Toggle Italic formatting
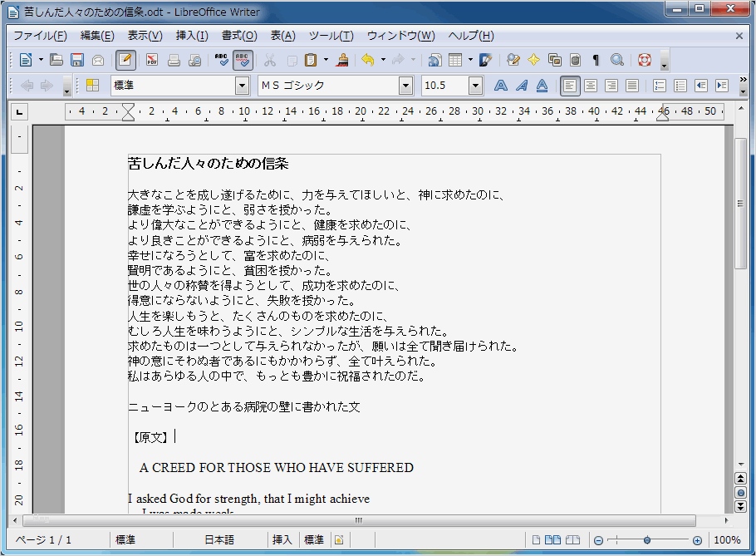 [521, 86]
